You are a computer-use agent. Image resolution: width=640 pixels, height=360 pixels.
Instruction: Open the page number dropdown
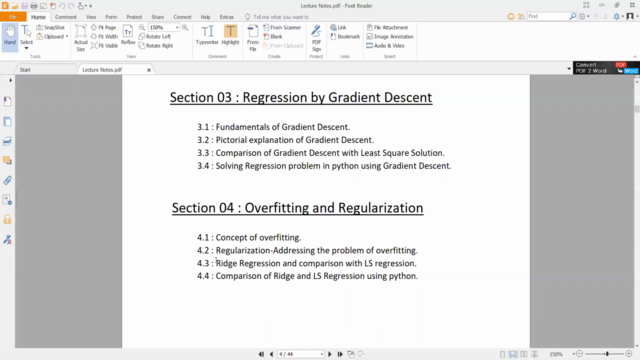(x=322, y=354)
